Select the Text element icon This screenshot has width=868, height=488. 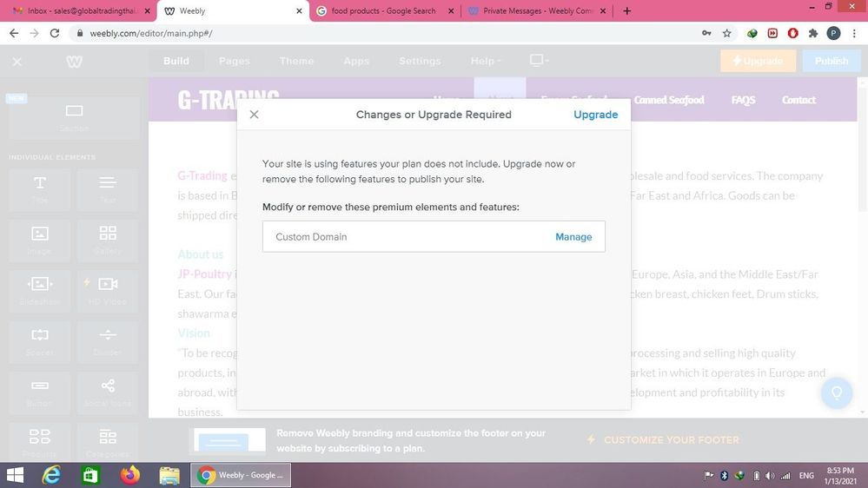[x=108, y=188]
